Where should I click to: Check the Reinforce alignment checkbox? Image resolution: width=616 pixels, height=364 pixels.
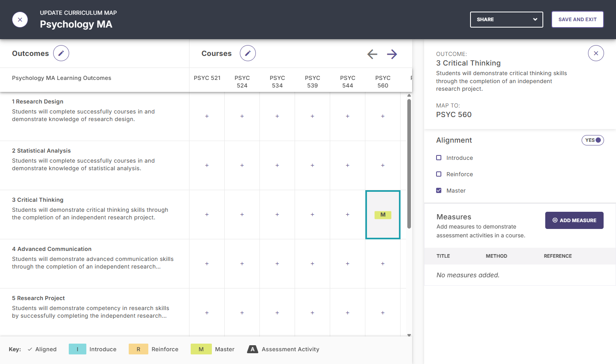pos(439,174)
